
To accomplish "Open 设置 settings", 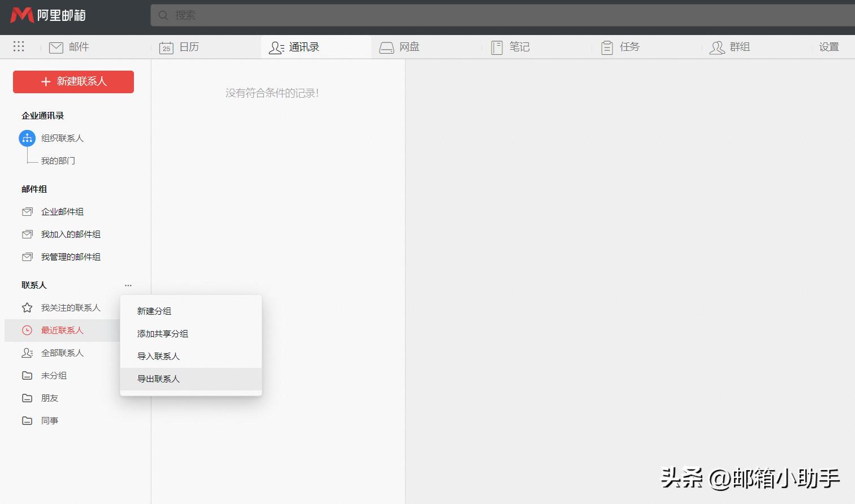I will coord(828,47).
